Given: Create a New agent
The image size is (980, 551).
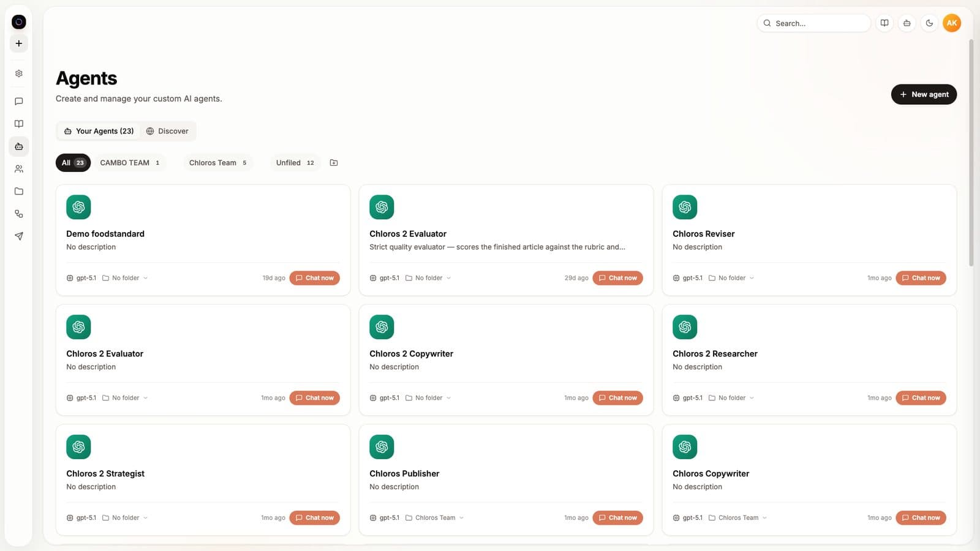Looking at the screenshot, I should (x=924, y=94).
